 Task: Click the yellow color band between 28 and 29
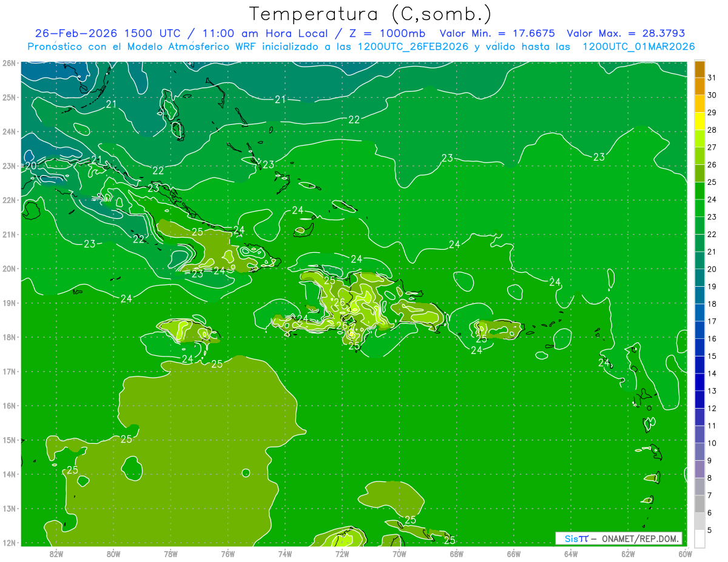click(x=699, y=121)
